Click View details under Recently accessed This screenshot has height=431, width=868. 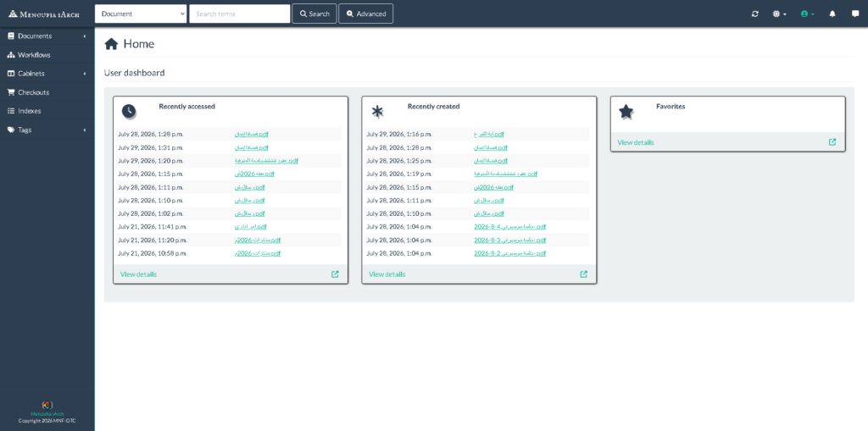point(138,274)
